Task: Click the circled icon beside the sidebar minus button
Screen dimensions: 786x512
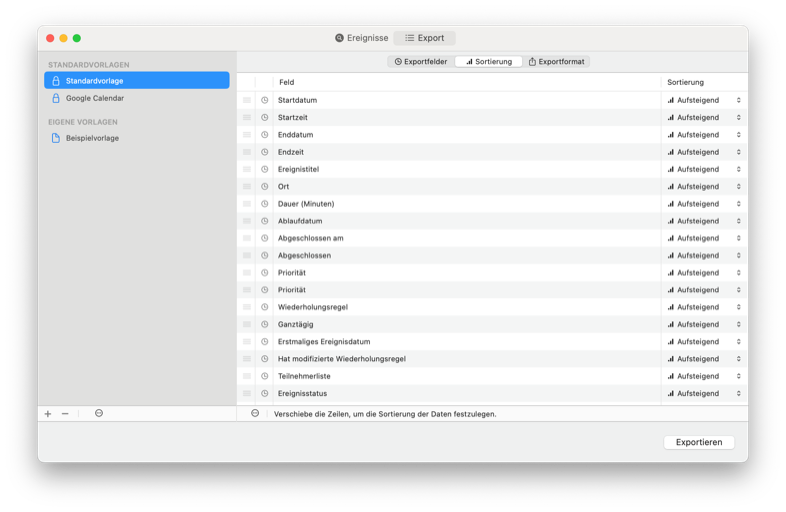Action: [99, 413]
